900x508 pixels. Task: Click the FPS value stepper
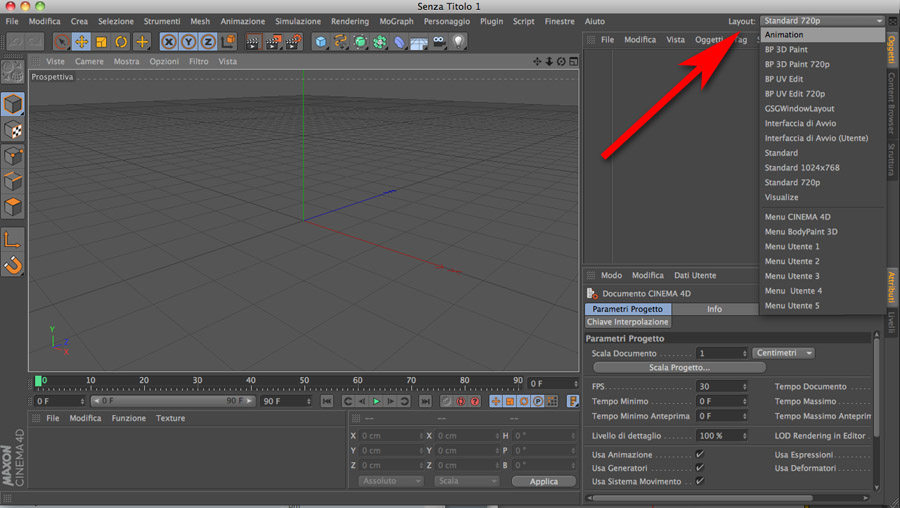(744, 386)
